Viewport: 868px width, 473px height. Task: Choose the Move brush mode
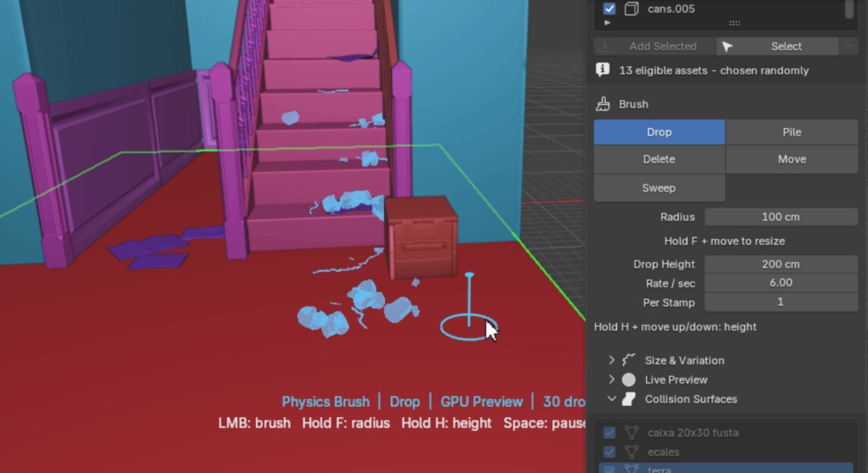[792, 159]
